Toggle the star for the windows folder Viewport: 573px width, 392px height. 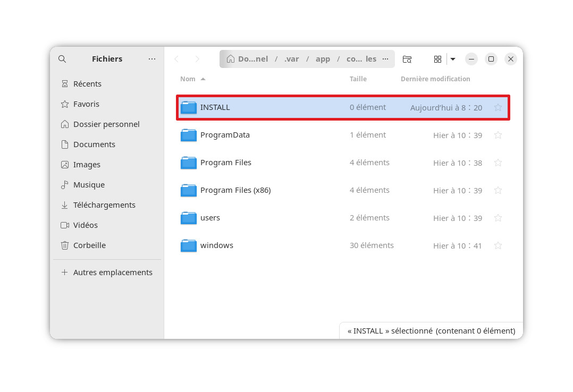click(498, 246)
